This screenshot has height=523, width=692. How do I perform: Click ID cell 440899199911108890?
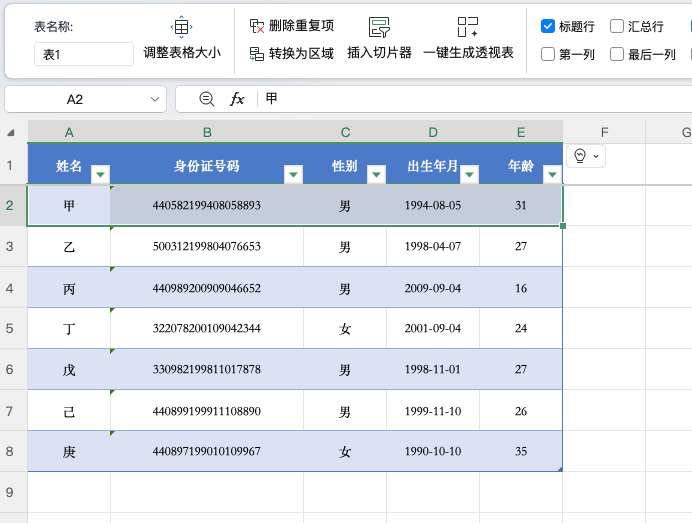pyautogui.click(x=207, y=411)
